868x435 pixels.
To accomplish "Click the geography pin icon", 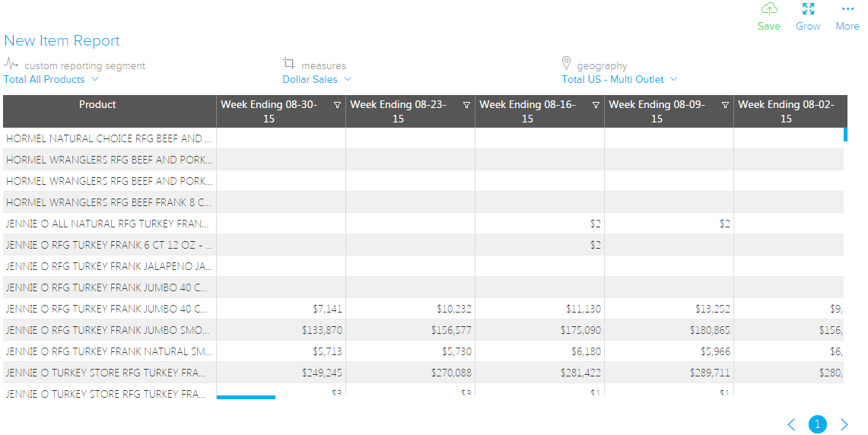I will click(x=566, y=63).
